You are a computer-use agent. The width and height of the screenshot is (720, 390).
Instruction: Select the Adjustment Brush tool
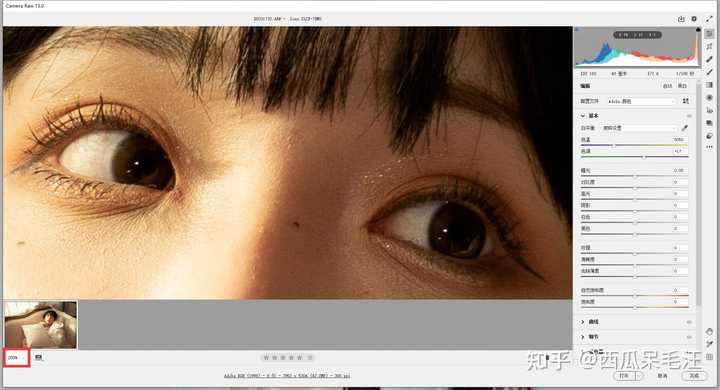(x=709, y=72)
